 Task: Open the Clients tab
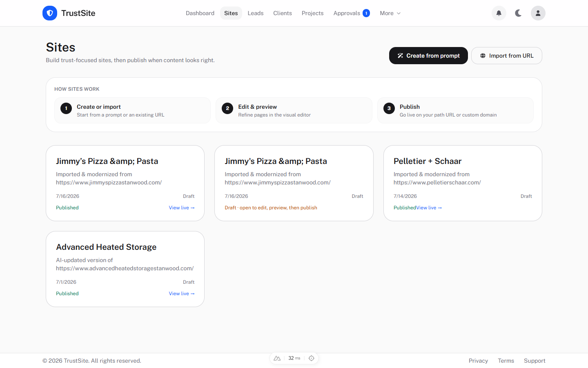click(x=283, y=13)
